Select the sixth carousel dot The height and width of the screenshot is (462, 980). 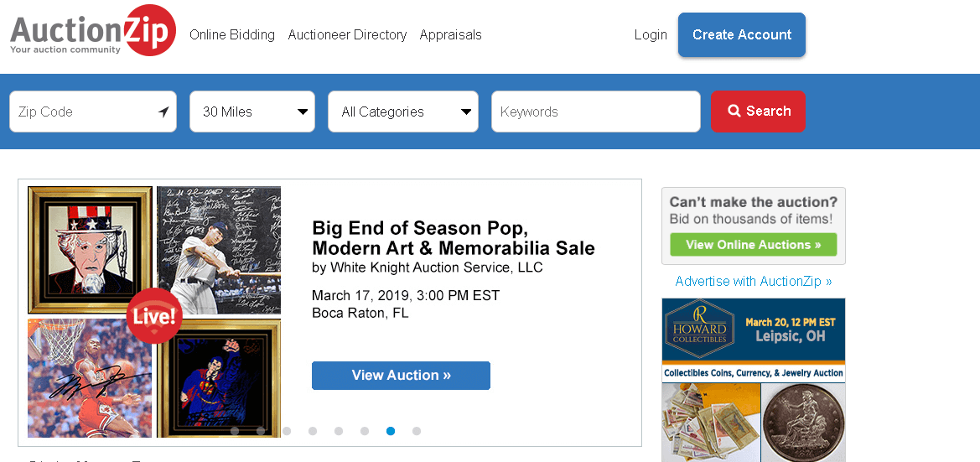365,431
